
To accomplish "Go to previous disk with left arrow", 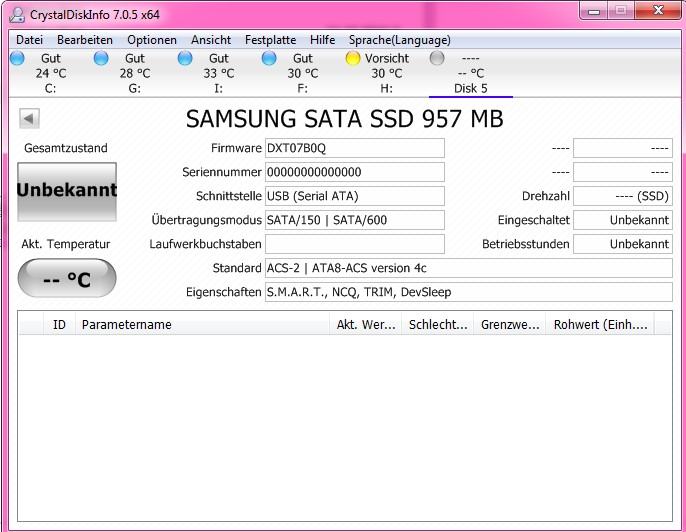I will [29, 118].
